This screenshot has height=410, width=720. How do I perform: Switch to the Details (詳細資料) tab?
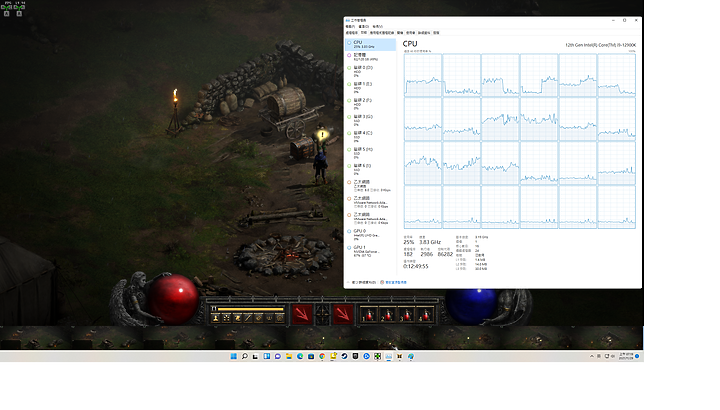tap(424, 33)
